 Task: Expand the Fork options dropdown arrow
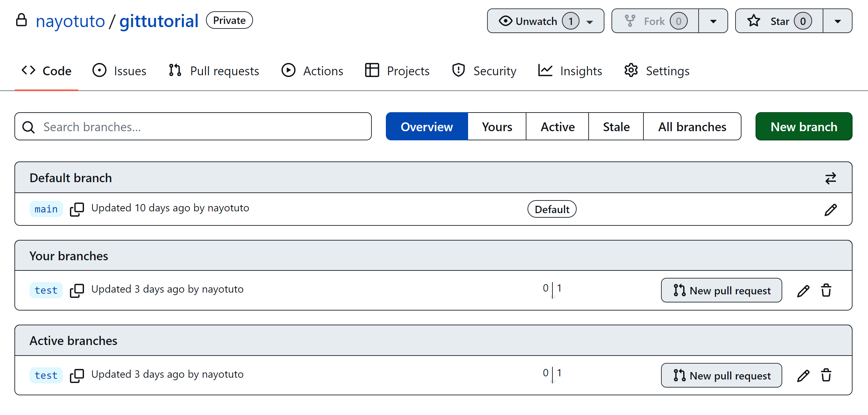pos(713,21)
